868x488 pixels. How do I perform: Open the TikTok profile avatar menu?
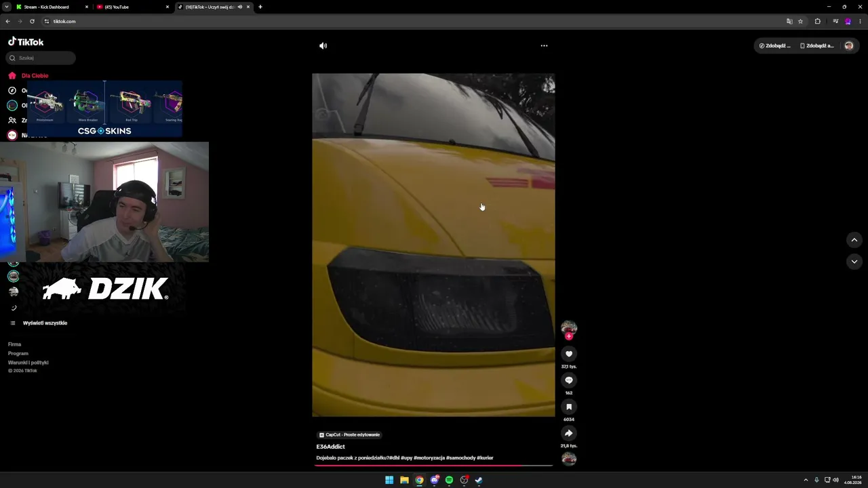coord(848,46)
